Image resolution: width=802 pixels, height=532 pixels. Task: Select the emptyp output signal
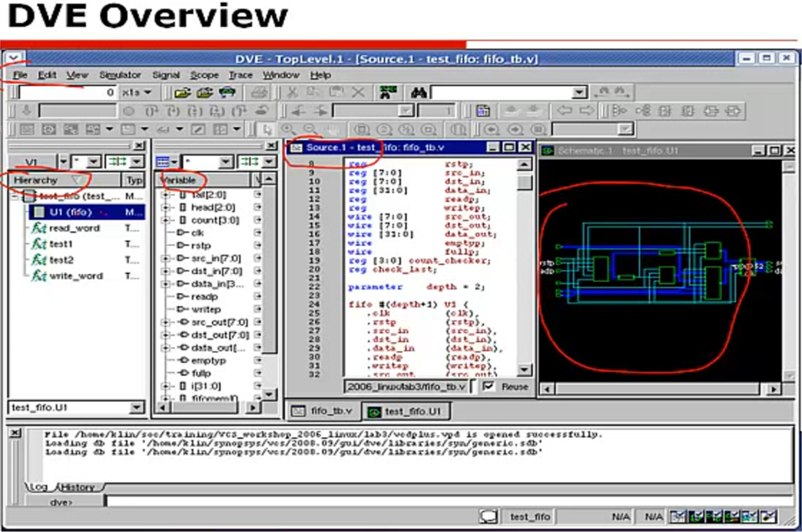click(x=209, y=360)
